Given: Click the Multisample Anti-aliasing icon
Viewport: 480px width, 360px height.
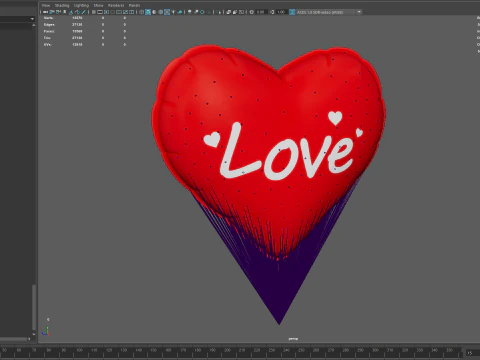Looking at the screenshot, I should pyautogui.click(x=202, y=12).
